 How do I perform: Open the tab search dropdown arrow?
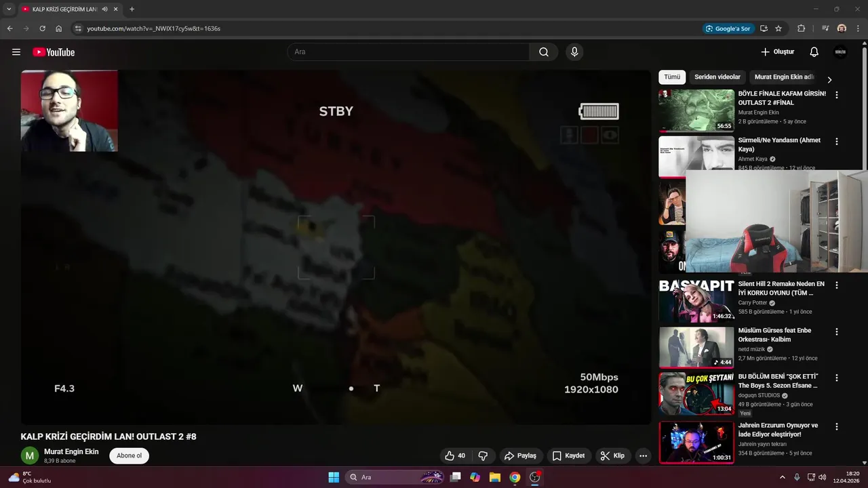coord(9,9)
